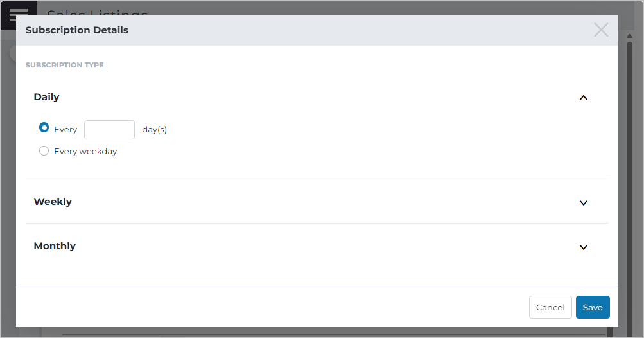Image resolution: width=644 pixels, height=338 pixels.
Task: Expand the Weekly section chevron
Action: tap(583, 202)
